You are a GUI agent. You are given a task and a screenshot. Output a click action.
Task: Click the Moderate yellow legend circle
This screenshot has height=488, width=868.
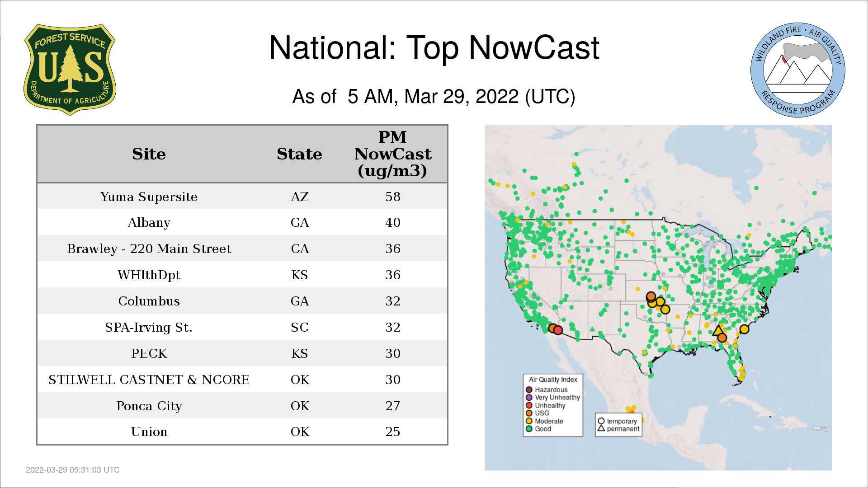tap(529, 421)
